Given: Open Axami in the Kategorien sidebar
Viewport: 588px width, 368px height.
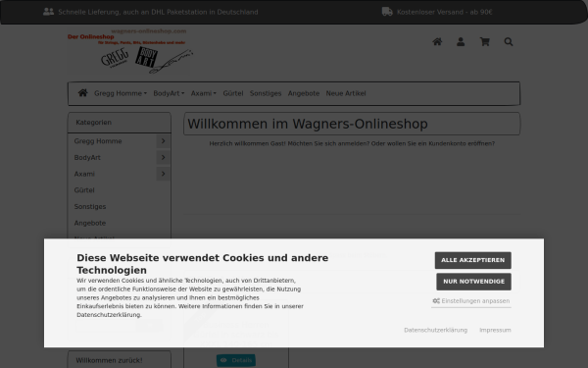Looking at the screenshot, I should [x=84, y=174].
